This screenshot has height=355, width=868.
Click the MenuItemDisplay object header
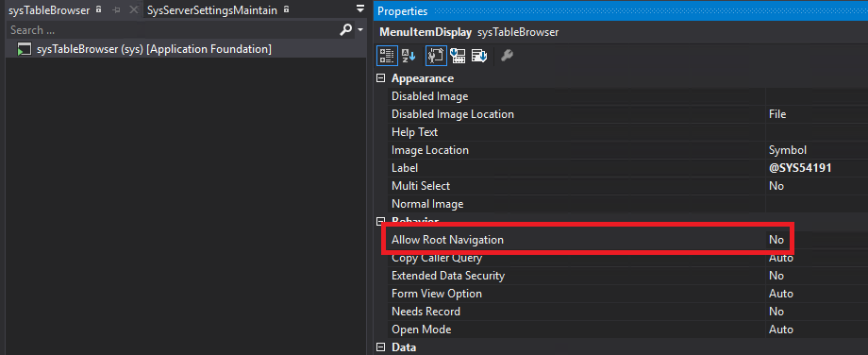[426, 33]
